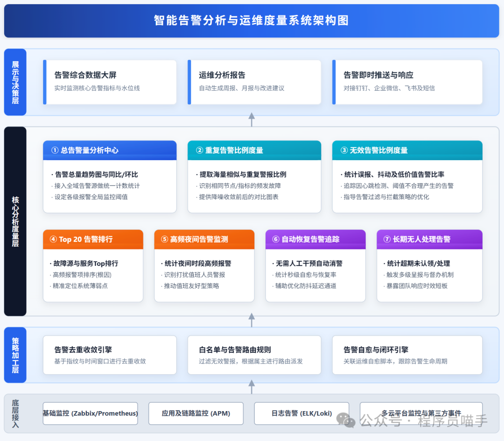Click text 提供降噪收敛前后的对比图表

click(238, 197)
